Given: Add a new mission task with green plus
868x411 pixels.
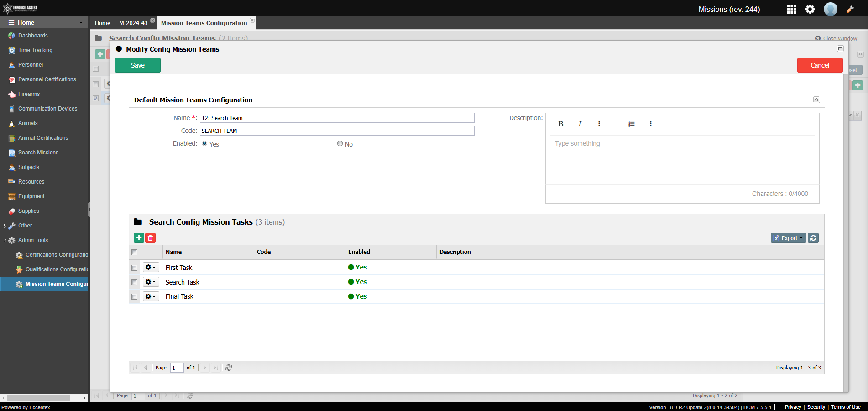Looking at the screenshot, I should coord(139,238).
